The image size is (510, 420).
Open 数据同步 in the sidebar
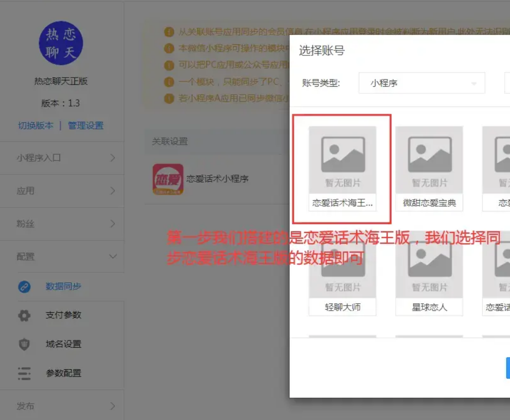63,286
